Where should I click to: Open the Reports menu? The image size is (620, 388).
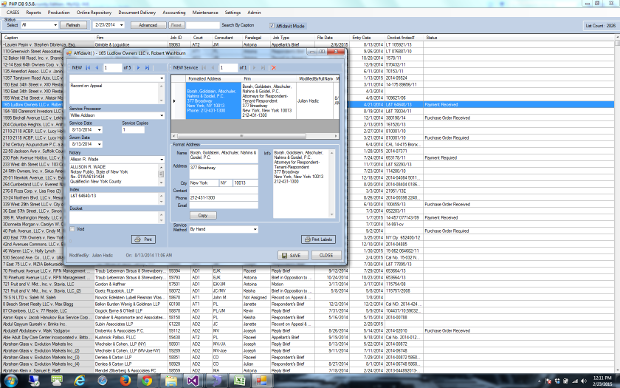click(x=34, y=13)
